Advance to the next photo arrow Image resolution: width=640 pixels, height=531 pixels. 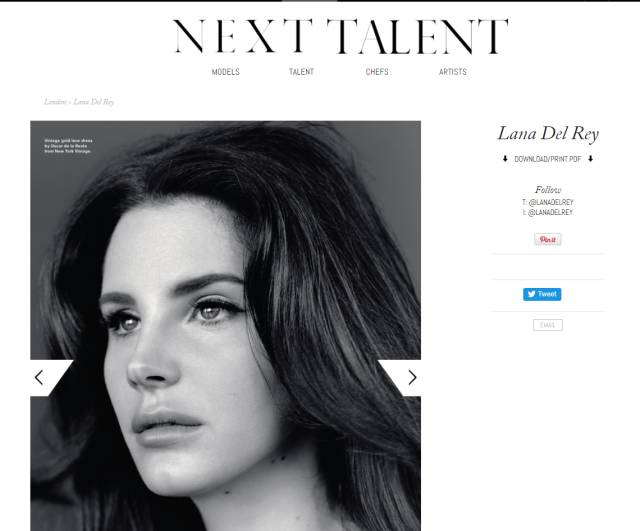(x=412, y=378)
